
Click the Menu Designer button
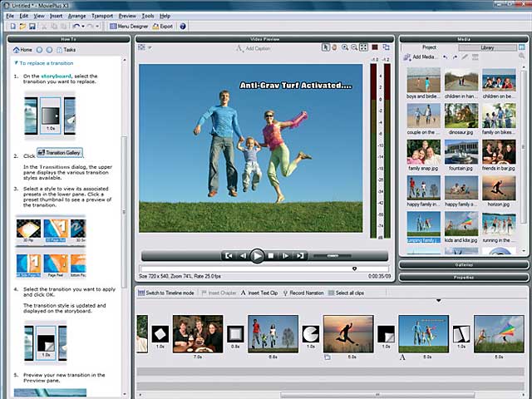pyautogui.click(x=128, y=27)
